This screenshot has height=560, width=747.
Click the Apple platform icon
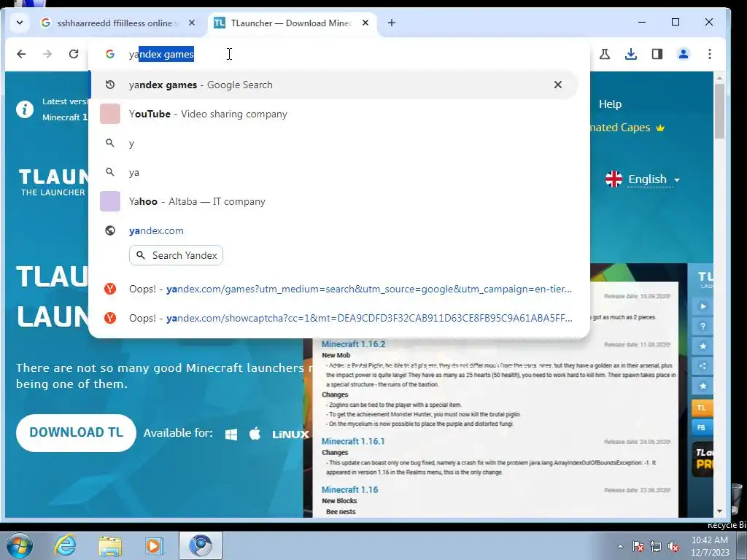pyautogui.click(x=255, y=433)
